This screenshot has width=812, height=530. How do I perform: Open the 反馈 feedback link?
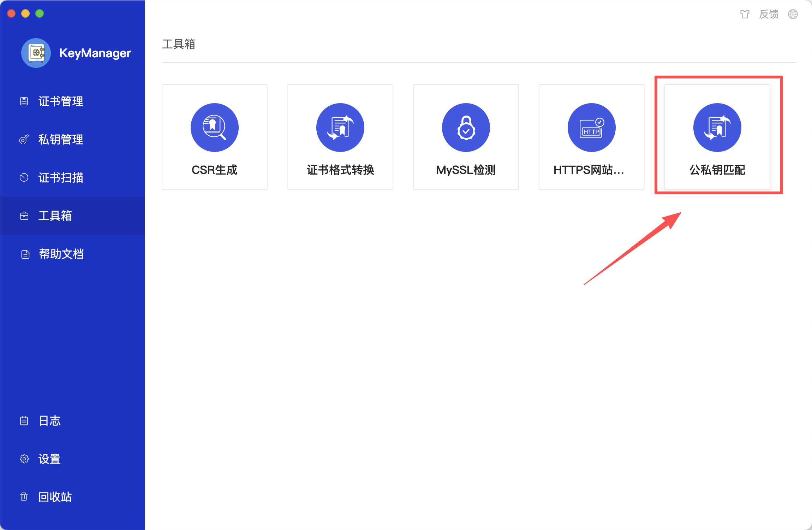point(769,14)
